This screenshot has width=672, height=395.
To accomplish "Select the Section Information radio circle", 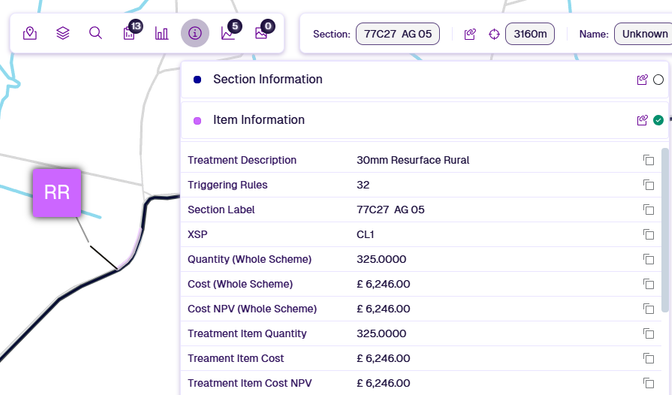I will click(658, 80).
